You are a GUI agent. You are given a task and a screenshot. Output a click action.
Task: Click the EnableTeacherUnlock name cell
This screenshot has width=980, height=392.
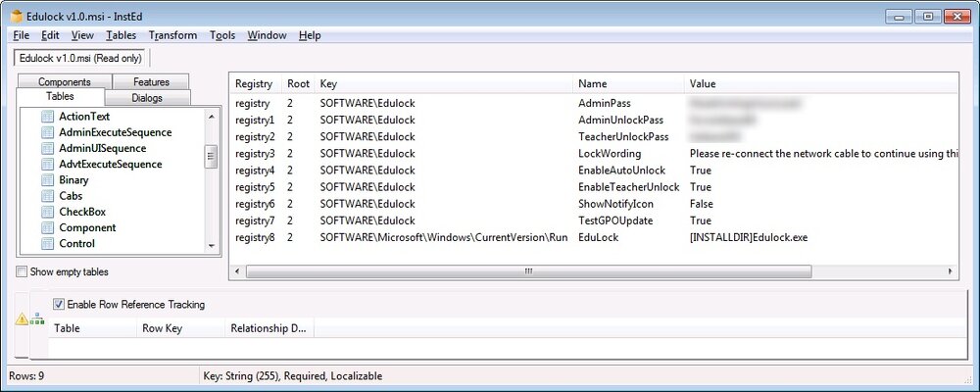pyautogui.click(x=629, y=187)
